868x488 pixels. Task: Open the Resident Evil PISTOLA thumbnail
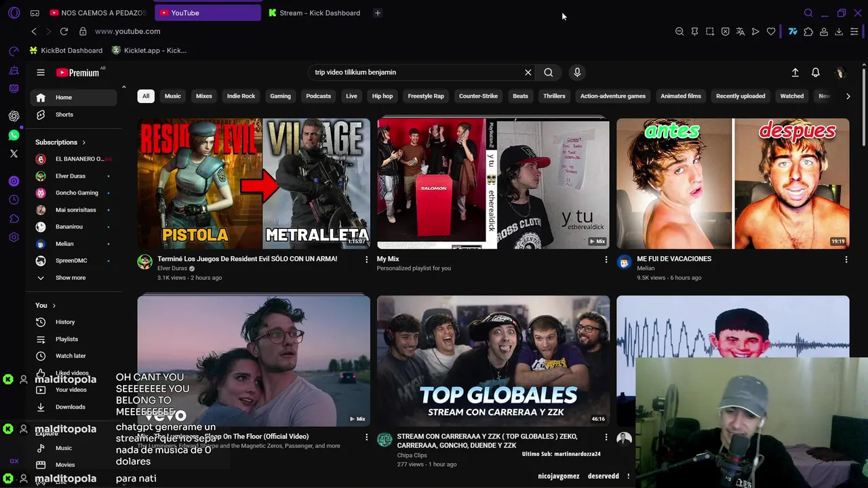(x=254, y=184)
